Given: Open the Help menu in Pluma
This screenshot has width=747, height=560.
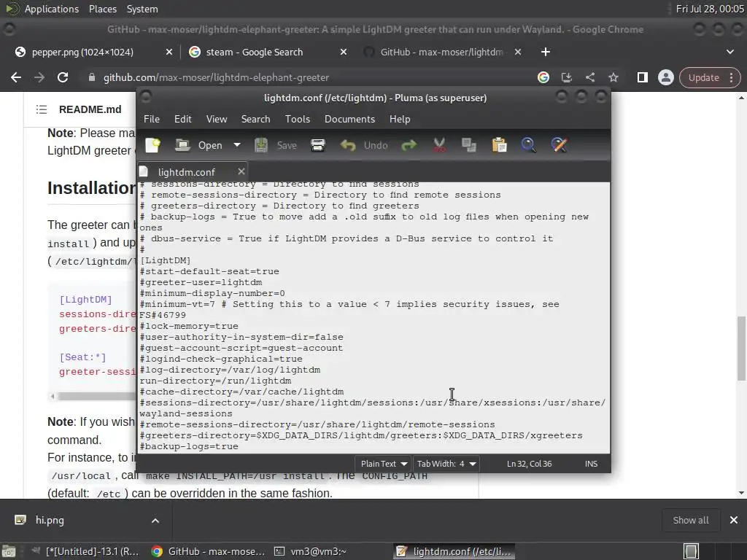Looking at the screenshot, I should tap(400, 119).
